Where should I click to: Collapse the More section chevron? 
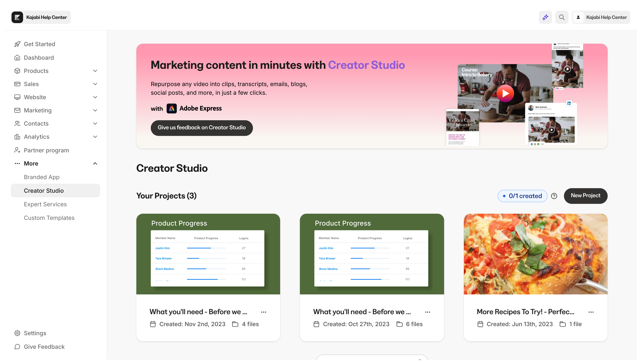coord(95,163)
